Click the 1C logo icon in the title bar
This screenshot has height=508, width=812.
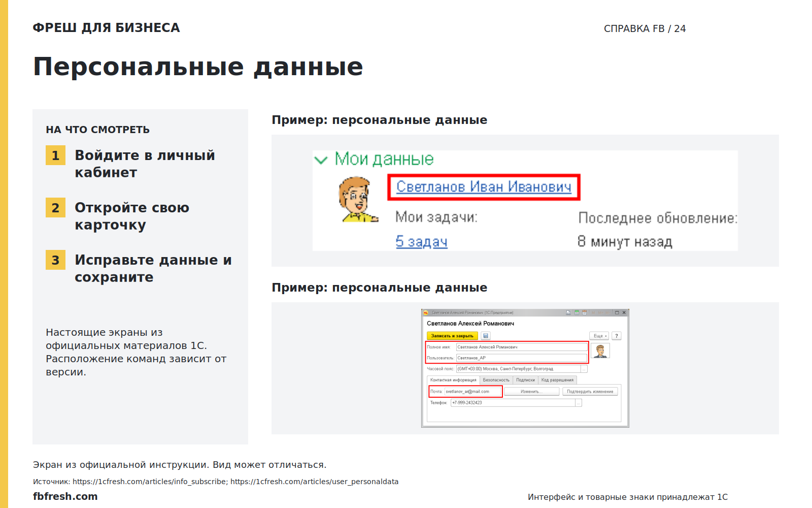426,312
